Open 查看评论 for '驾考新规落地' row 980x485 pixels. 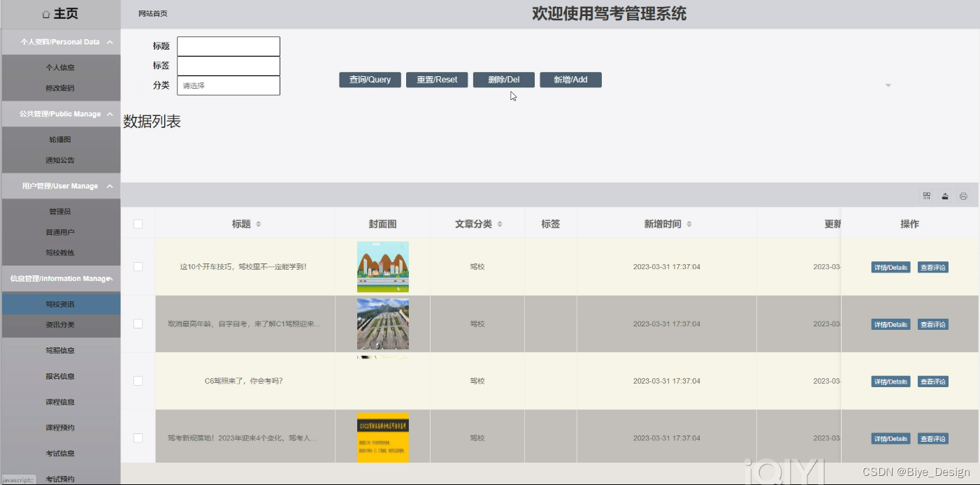point(933,439)
